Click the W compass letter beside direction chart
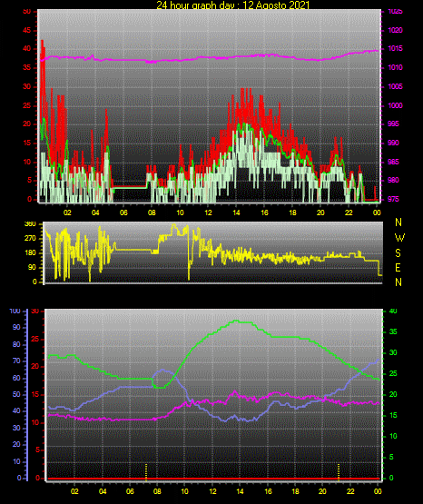The width and height of the screenshot is (423, 504). click(x=399, y=238)
